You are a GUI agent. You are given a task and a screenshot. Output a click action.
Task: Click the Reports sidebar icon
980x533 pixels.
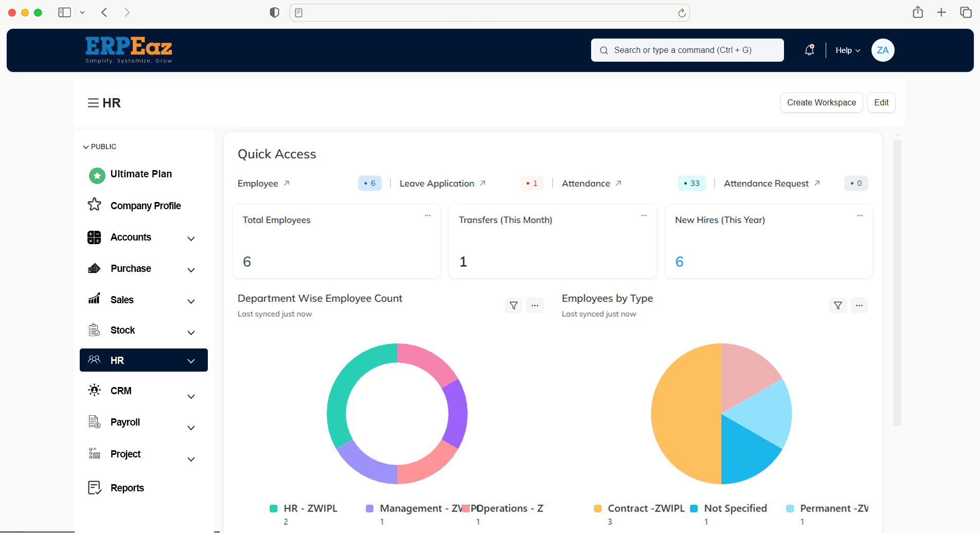(95, 488)
